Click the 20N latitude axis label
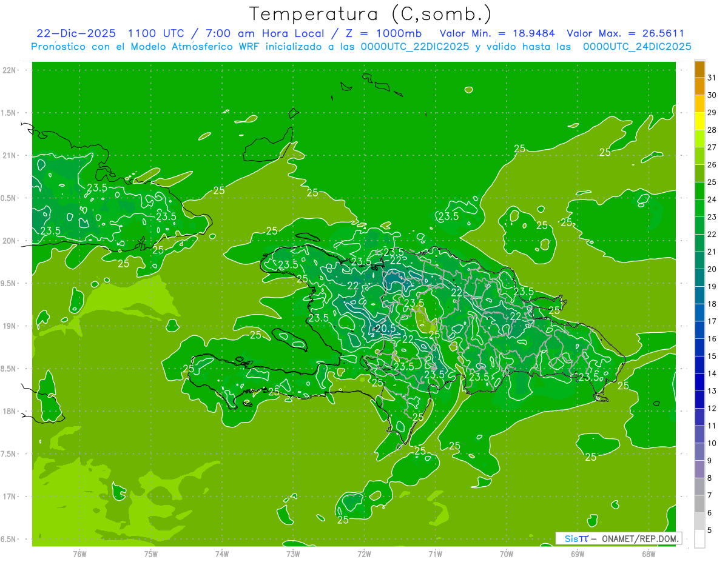The image size is (728, 562). click(10, 241)
